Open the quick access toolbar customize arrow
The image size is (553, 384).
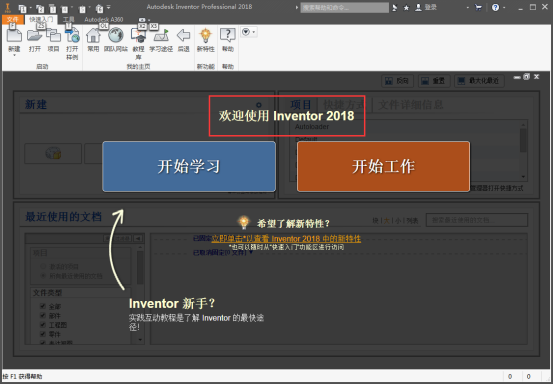(x=109, y=7)
